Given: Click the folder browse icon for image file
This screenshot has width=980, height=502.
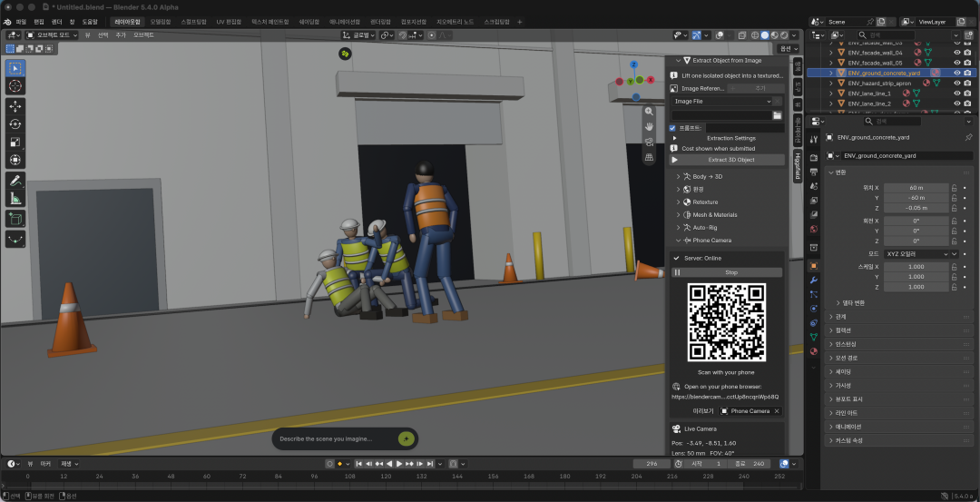Looking at the screenshot, I should click(778, 115).
